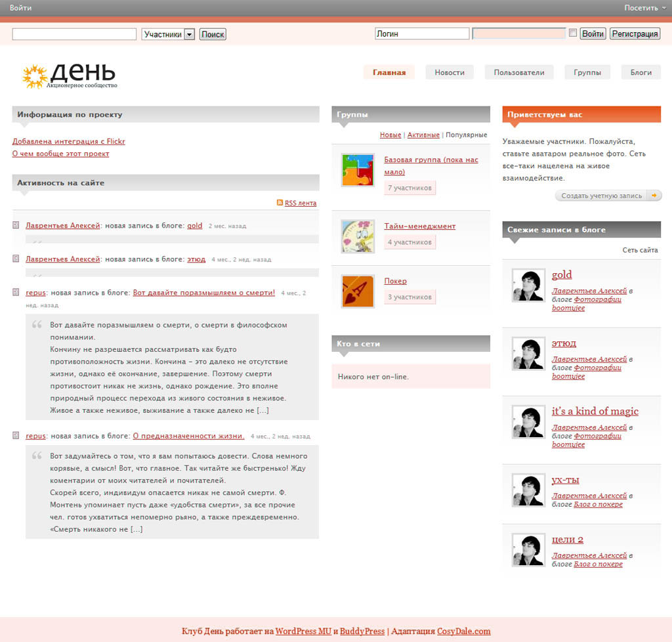
Task: Click the День sun logo
Action: click(70, 76)
